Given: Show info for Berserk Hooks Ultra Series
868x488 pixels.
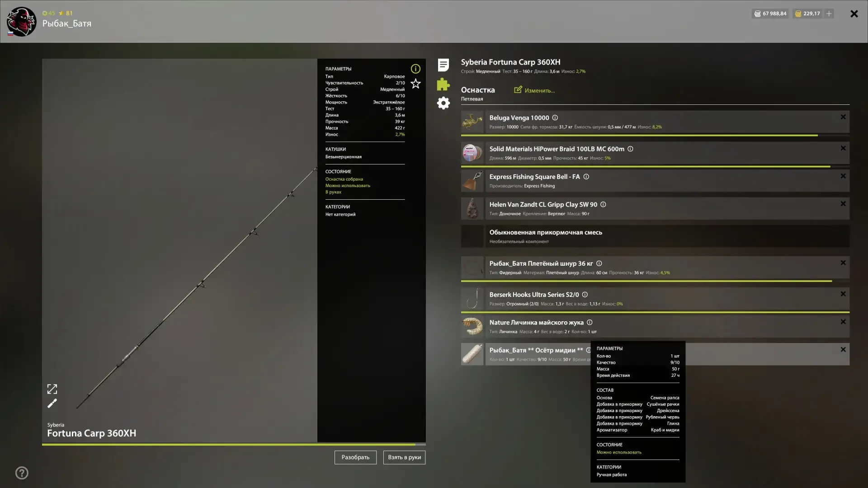Looking at the screenshot, I should (585, 295).
